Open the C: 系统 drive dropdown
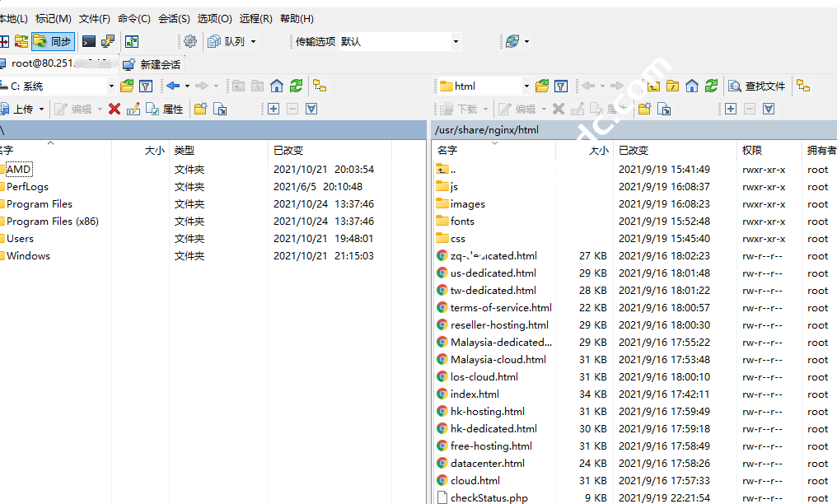 111,86
